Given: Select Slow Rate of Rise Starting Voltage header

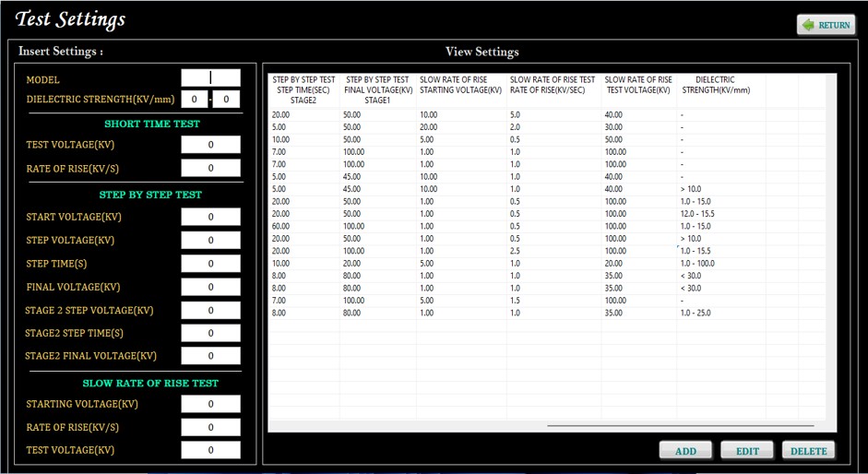Looking at the screenshot, I should click(460, 85).
